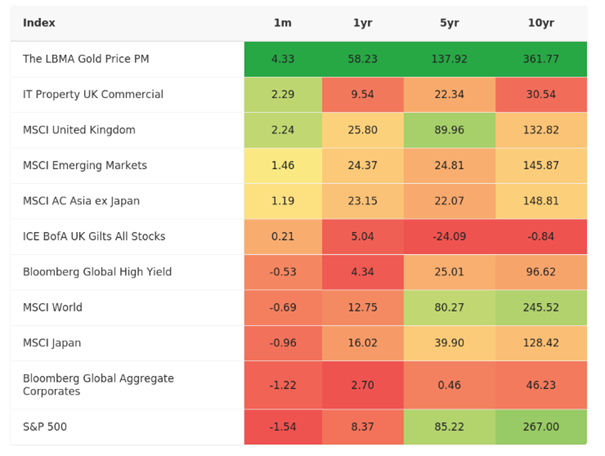Click the 16.02 MSCI Japan 1yr cell

point(362,343)
